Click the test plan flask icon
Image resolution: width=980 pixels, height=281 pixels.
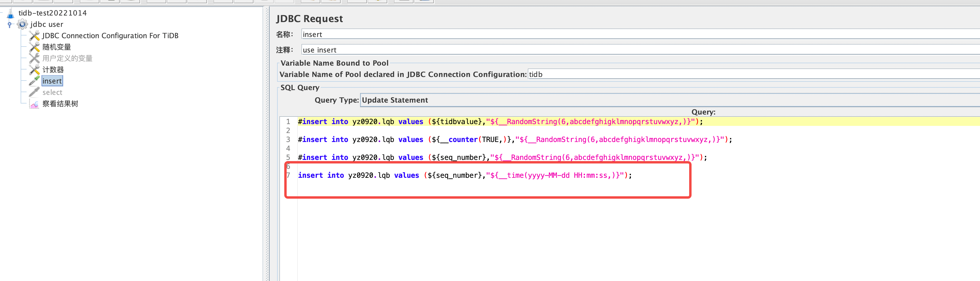[11, 14]
